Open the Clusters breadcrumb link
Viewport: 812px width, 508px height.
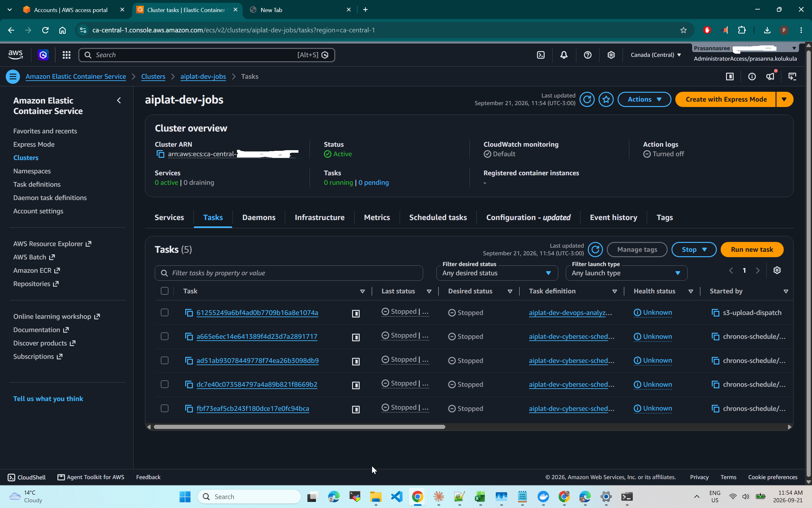click(x=153, y=77)
